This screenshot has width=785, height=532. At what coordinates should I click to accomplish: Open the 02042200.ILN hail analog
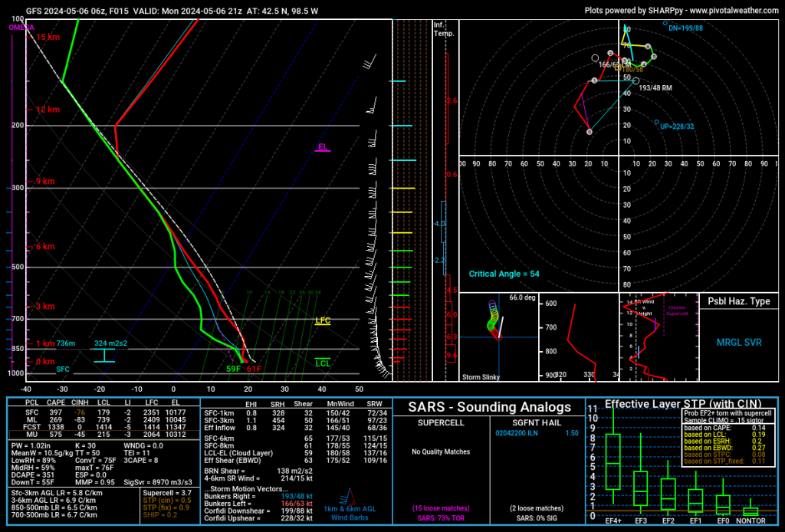[x=529, y=433]
